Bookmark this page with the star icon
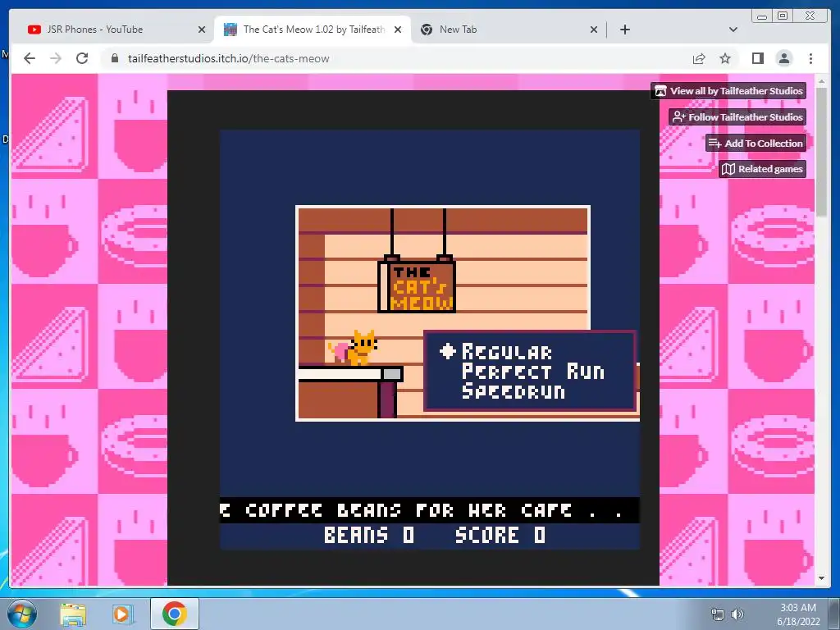Viewport: 840px width, 630px height. (x=725, y=58)
